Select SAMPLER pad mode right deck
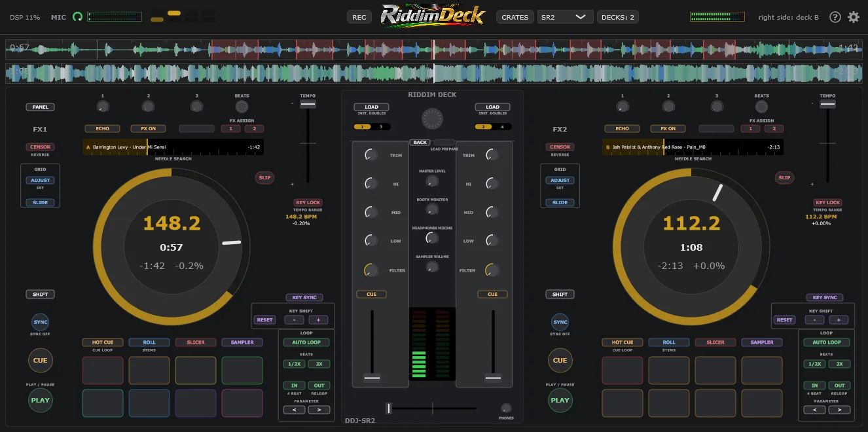868x432 pixels. [762, 342]
